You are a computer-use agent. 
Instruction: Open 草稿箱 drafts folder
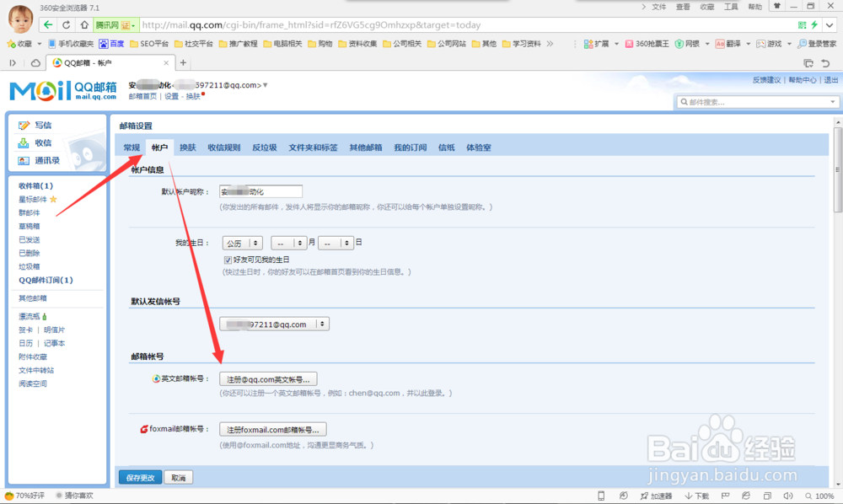[29, 226]
